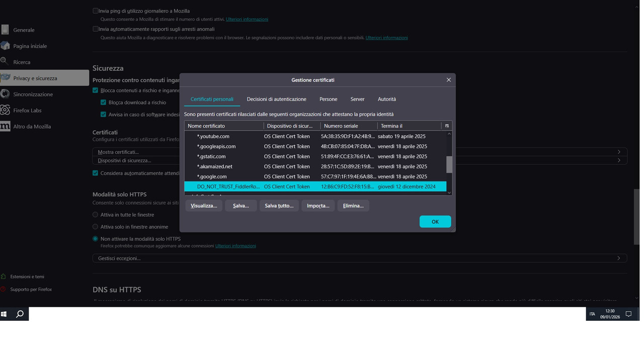The image size is (644, 362).
Task: Open the Sincronizzazione sync icon
Action: [5, 94]
